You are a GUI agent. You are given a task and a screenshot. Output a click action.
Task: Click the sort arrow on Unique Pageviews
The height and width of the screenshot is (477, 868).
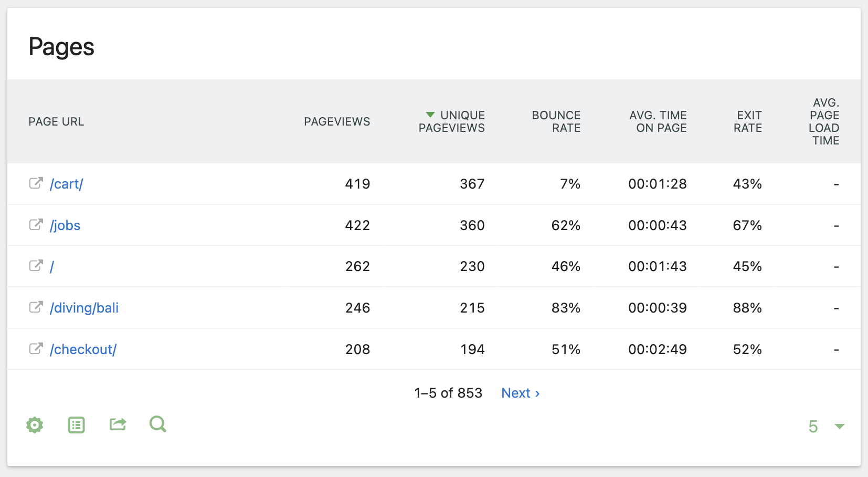coord(429,115)
